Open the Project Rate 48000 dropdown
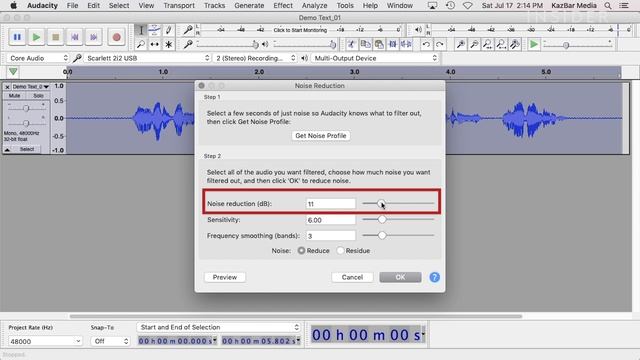The image size is (640, 360). click(x=45, y=341)
